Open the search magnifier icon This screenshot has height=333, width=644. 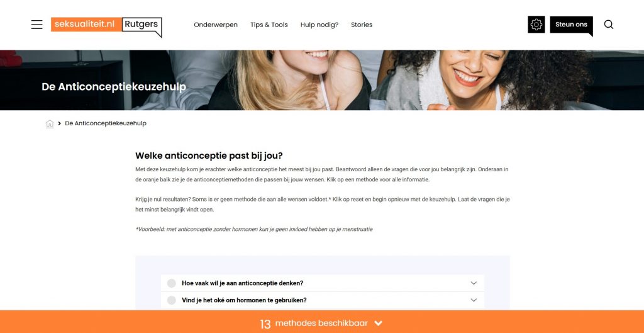[609, 25]
